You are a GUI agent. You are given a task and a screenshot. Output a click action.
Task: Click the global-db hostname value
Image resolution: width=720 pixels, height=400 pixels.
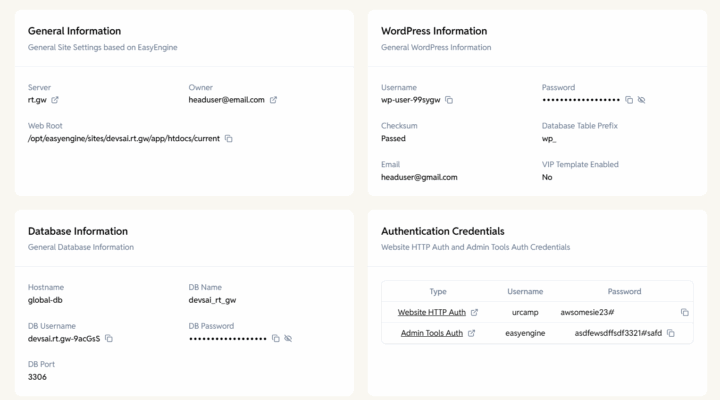[x=45, y=300]
